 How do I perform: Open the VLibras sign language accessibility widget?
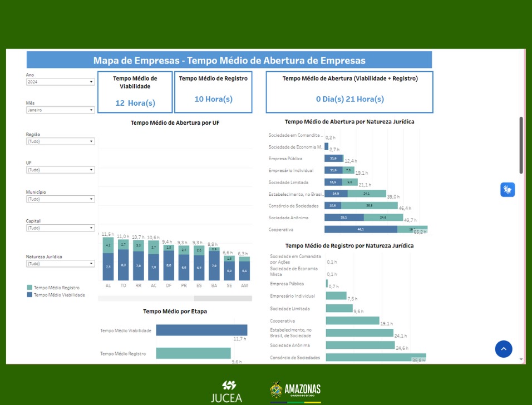[507, 190]
